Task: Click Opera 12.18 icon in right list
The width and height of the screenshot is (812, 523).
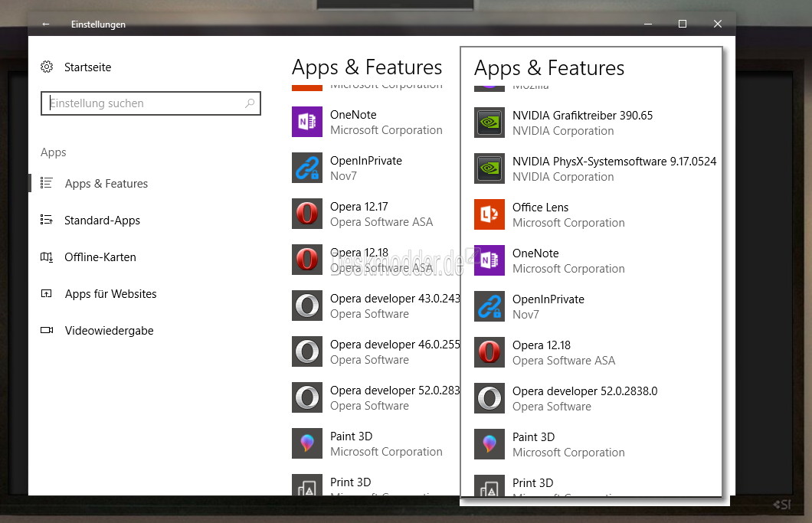Action: 489,352
